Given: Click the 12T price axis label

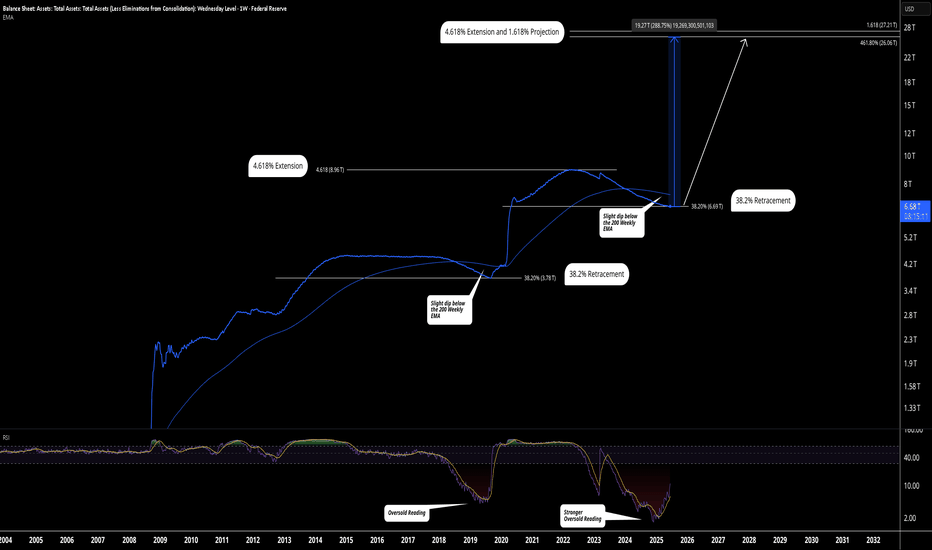Looking at the screenshot, I should [909, 133].
